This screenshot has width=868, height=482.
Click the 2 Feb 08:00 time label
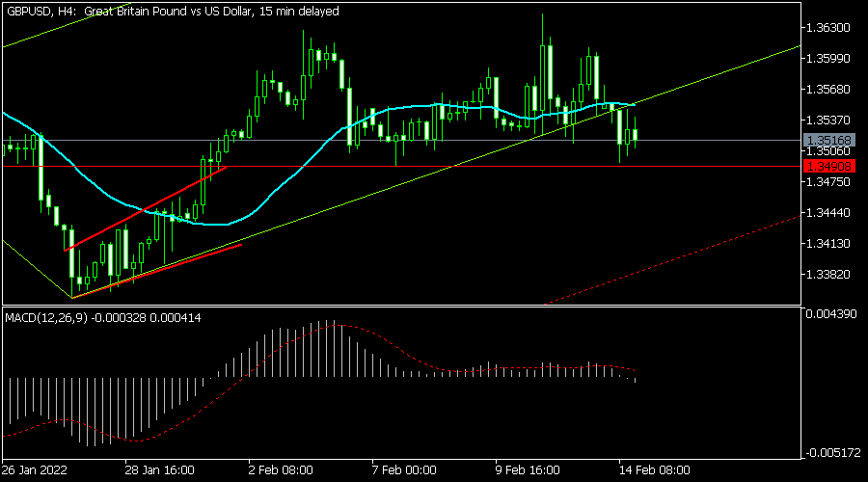pyautogui.click(x=281, y=470)
